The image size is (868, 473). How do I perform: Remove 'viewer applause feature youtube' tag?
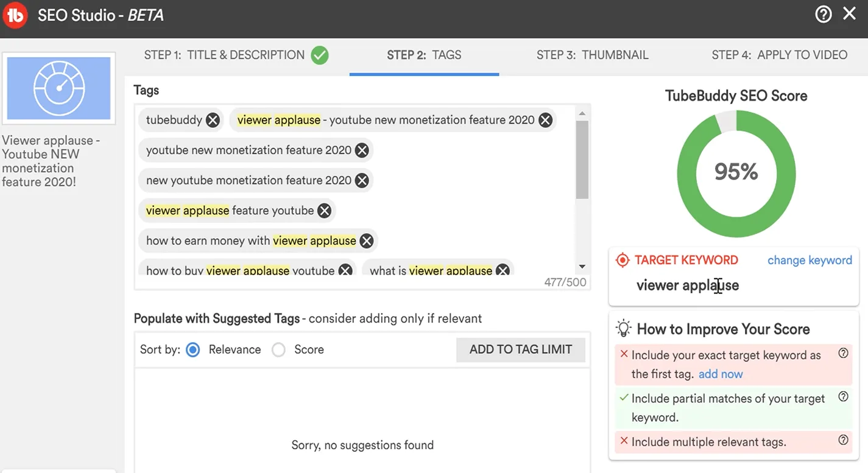(325, 211)
